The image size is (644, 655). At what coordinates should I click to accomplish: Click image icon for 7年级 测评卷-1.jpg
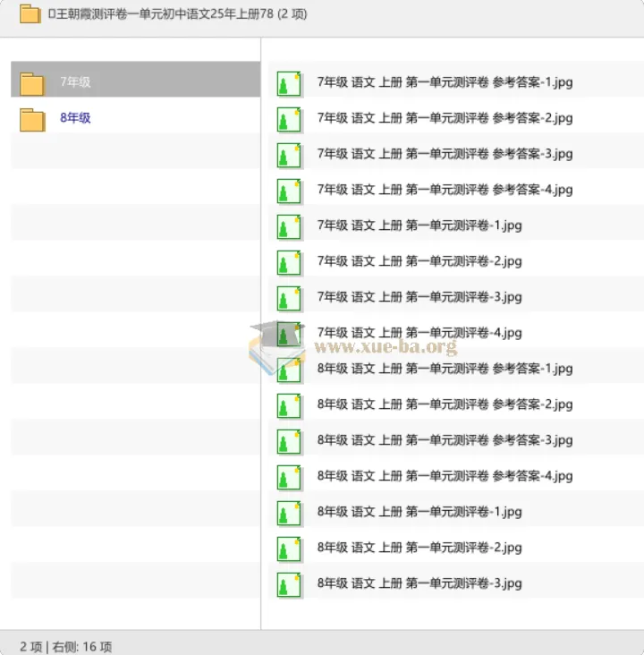tap(289, 226)
